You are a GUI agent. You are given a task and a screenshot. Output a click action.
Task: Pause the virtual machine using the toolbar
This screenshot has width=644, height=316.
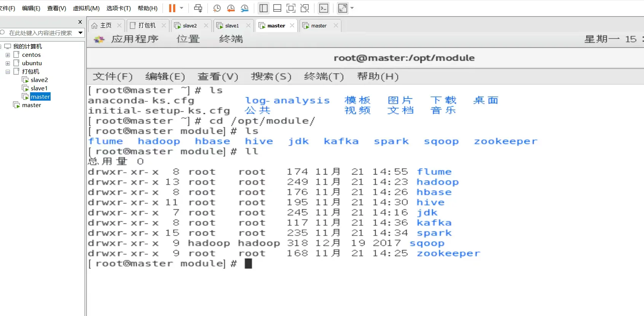click(x=172, y=8)
